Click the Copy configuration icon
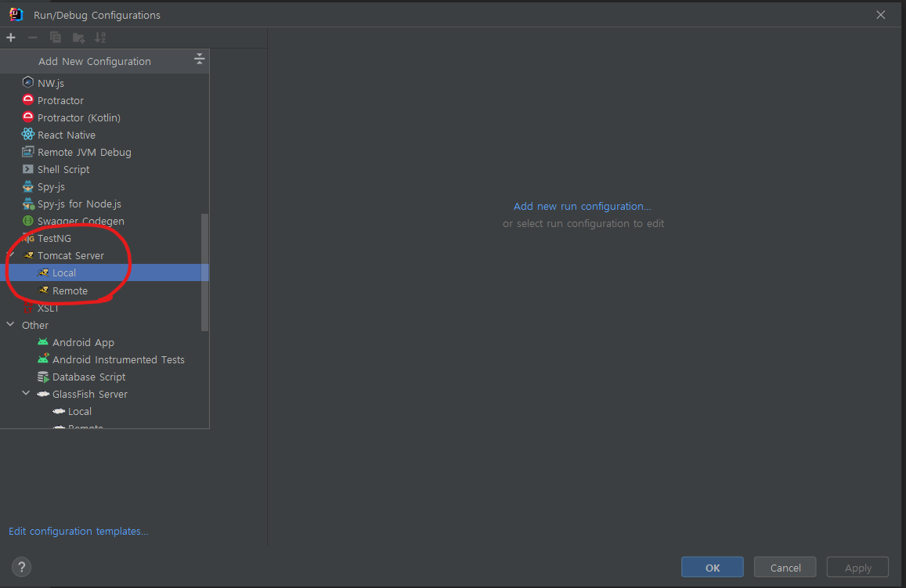Screen dimensions: 906x588 [56, 38]
